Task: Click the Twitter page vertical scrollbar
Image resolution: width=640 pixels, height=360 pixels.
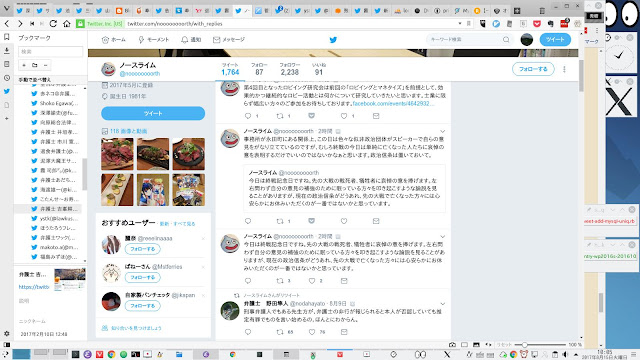Action: [581, 76]
